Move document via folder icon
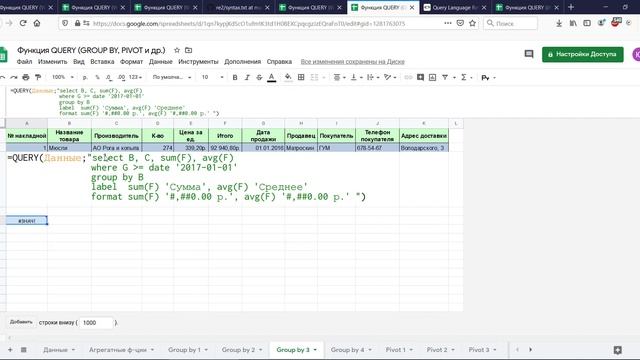 pyautogui.click(x=189, y=50)
